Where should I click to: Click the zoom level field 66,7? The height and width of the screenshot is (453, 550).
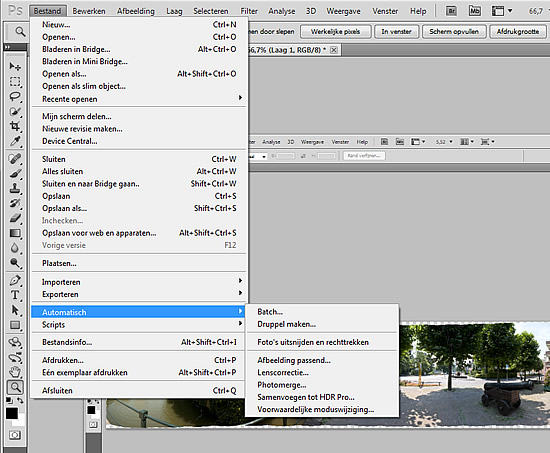tap(536, 11)
